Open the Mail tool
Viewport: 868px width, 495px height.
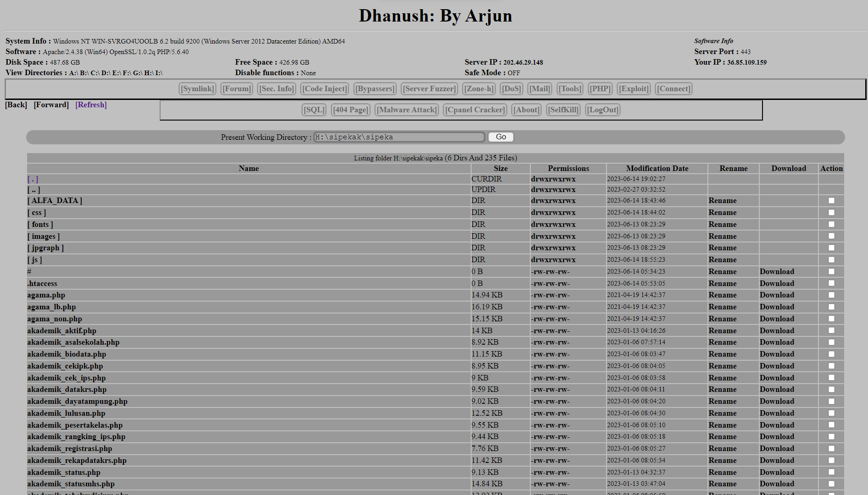(x=540, y=89)
